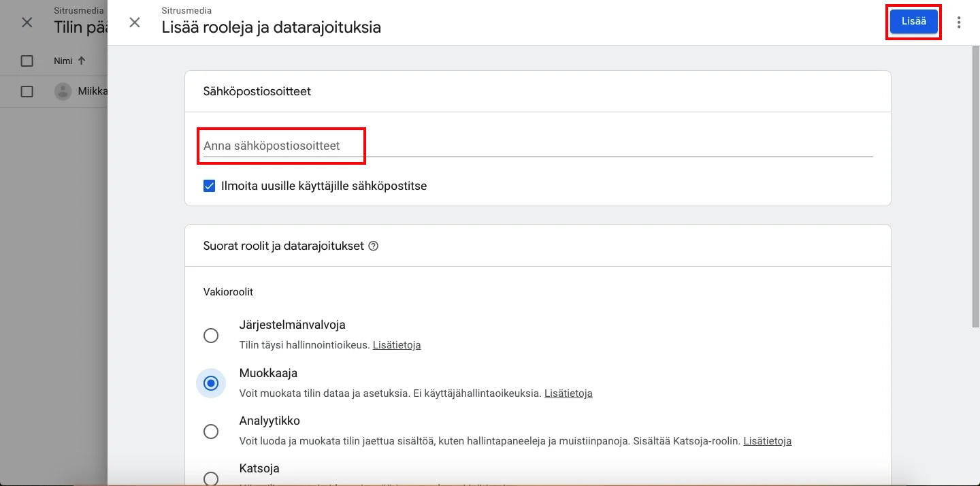The image size is (980, 486).
Task: Click the Sähköpostiosoitteet section header
Action: pos(257,91)
